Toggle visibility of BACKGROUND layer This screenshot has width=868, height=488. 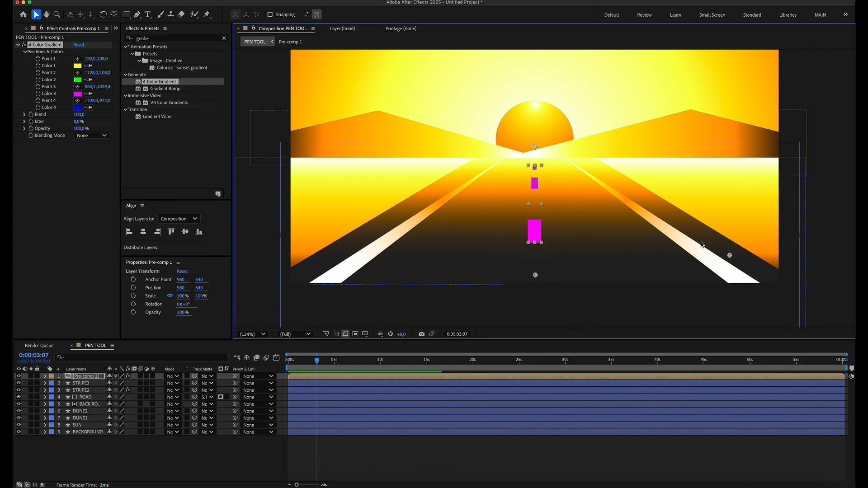pyautogui.click(x=19, y=432)
